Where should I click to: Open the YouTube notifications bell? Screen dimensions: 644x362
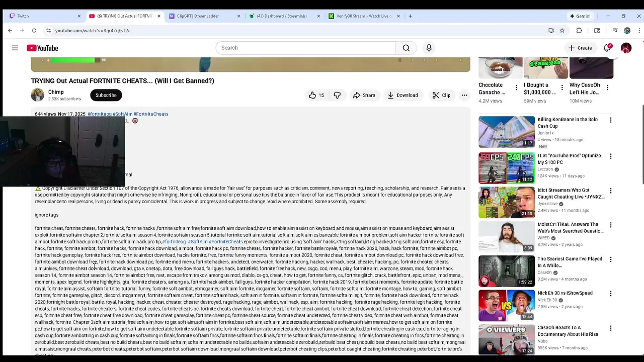(607, 48)
